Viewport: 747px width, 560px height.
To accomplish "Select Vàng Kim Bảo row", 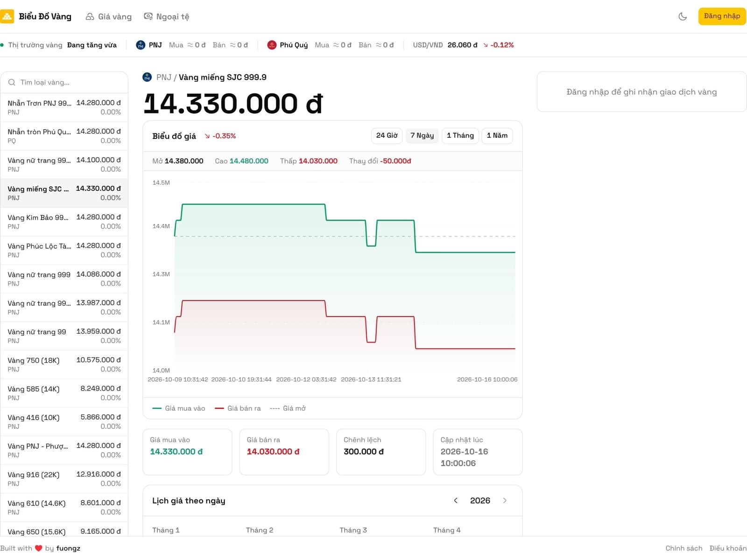I will [x=64, y=222].
